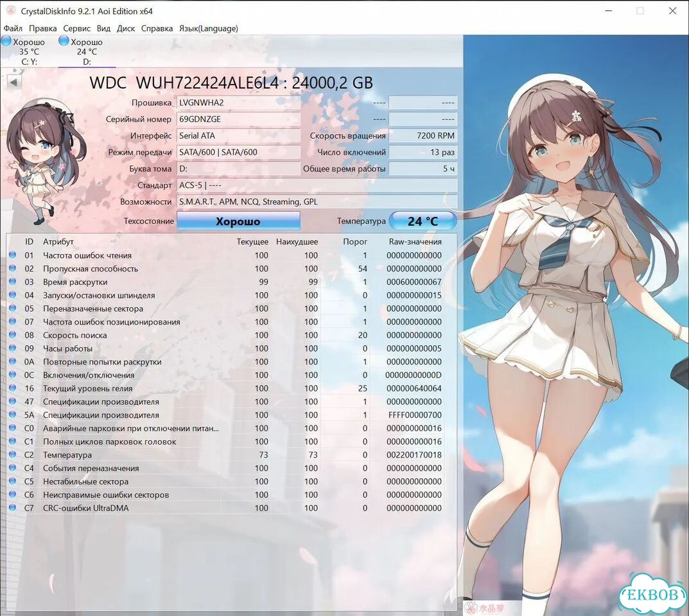Click the blue status icon for attribute 01
The height and width of the screenshot is (616, 689).
(x=12, y=255)
